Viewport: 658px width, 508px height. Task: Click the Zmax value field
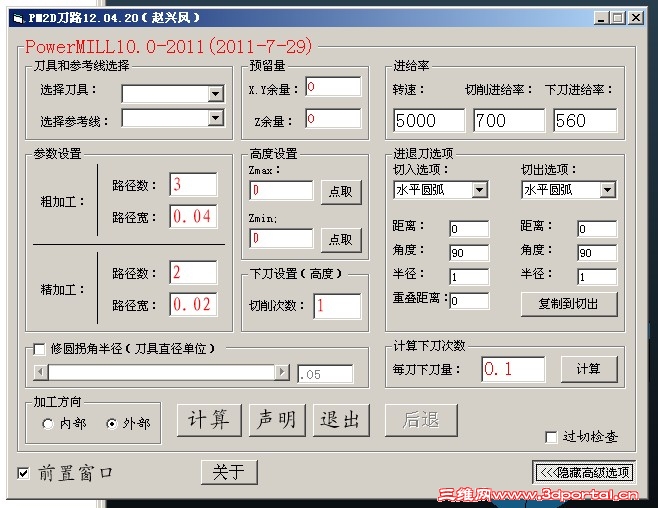tap(281, 190)
